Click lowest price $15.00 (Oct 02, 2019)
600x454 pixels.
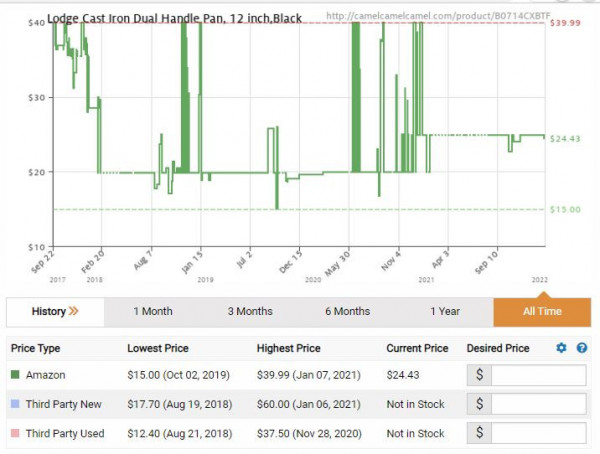click(178, 375)
